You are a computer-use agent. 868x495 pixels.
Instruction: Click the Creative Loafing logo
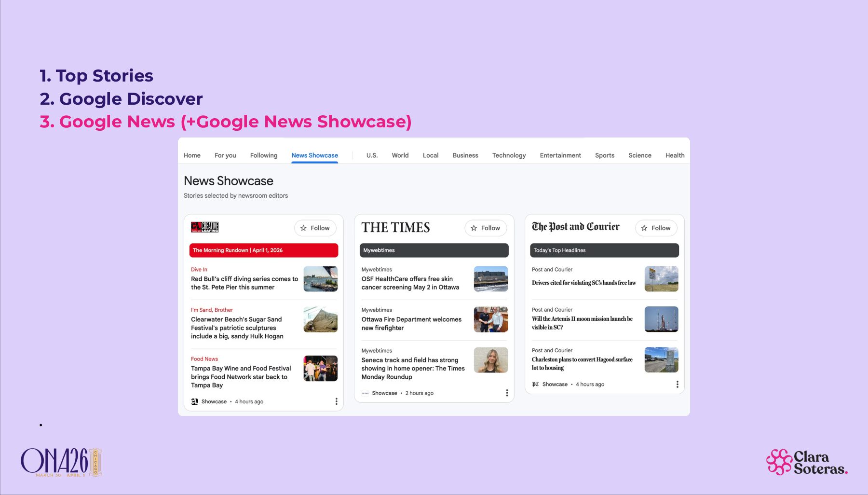pyautogui.click(x=205, y=227)
